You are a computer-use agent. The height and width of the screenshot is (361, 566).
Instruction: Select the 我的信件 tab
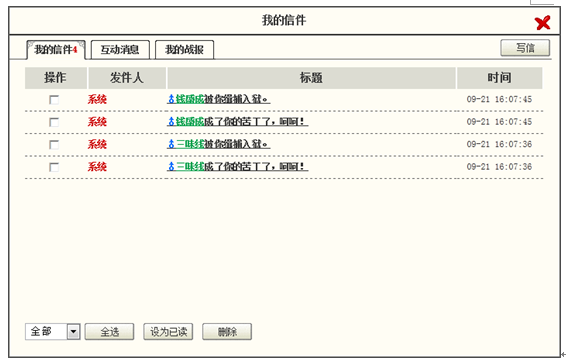[56, 49]
